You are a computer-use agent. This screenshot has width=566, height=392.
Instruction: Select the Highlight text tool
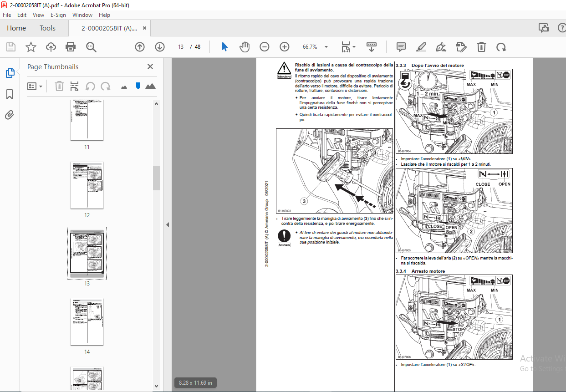421,47
